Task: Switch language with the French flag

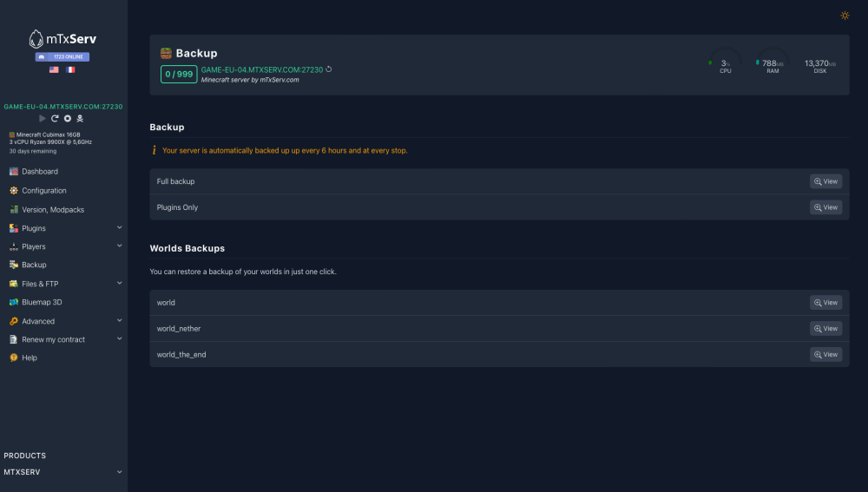Action: point(70,69)
